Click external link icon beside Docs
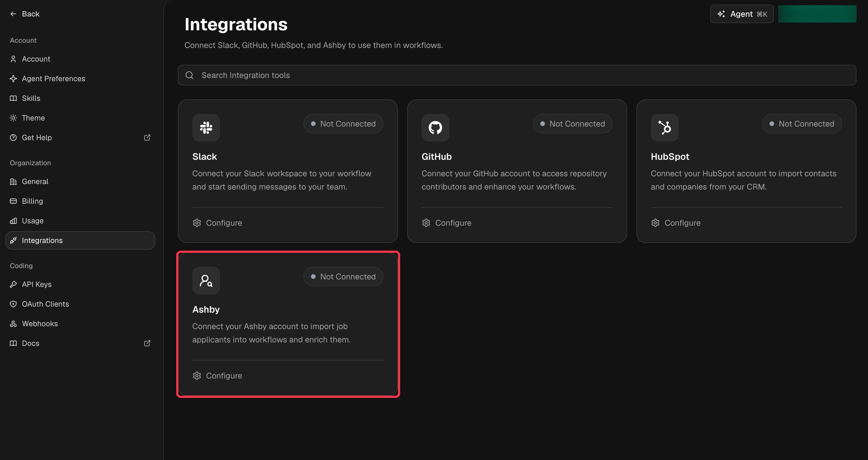 (x=147, y=343)
